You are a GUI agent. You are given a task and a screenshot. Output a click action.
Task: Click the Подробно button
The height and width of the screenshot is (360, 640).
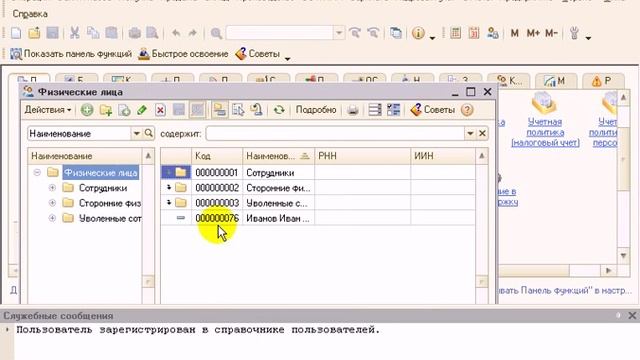316,110
